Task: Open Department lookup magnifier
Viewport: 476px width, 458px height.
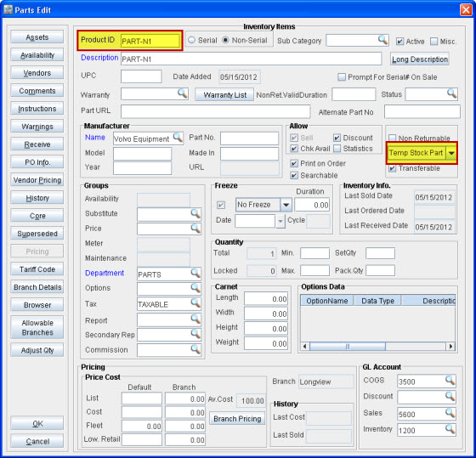Action: tap(195, 273)
